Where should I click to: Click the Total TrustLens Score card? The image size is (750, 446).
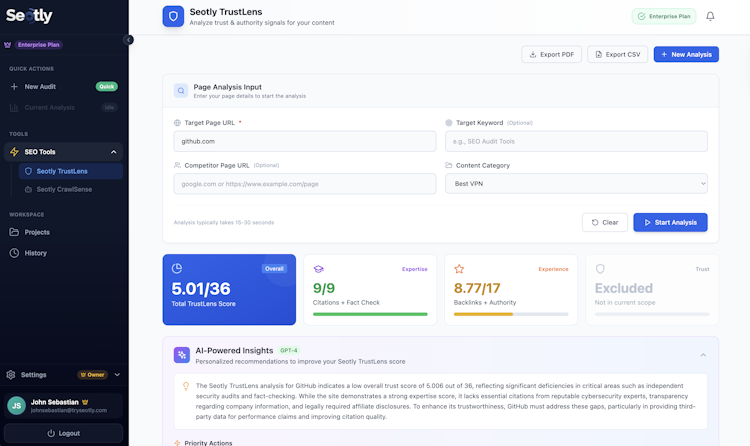point(229,290)
